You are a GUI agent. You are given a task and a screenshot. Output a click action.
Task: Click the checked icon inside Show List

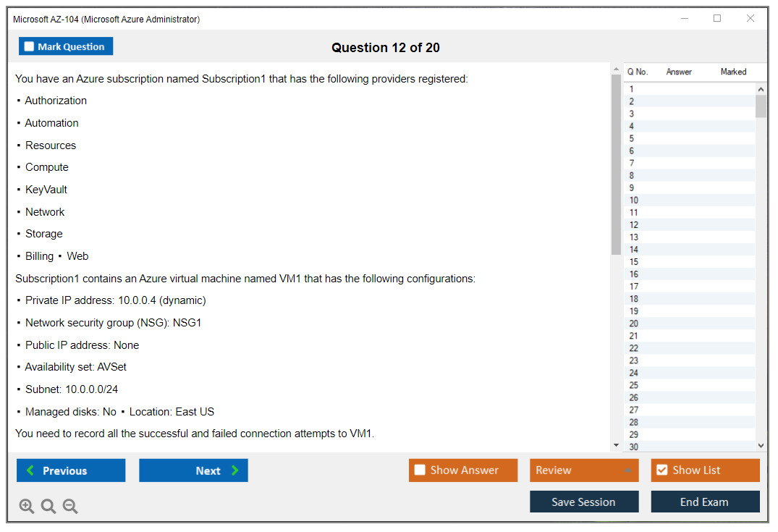point(661,470)
